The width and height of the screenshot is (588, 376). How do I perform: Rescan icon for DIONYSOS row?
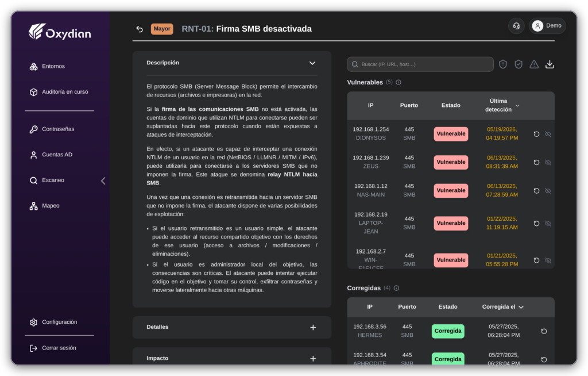pyautogui.click(x=537, y=134)
